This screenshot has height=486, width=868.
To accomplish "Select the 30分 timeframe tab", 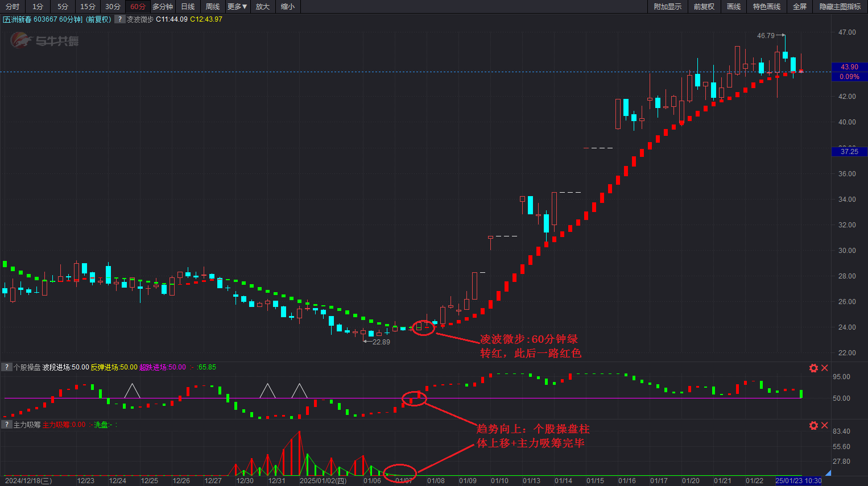I will click(113, 6).
